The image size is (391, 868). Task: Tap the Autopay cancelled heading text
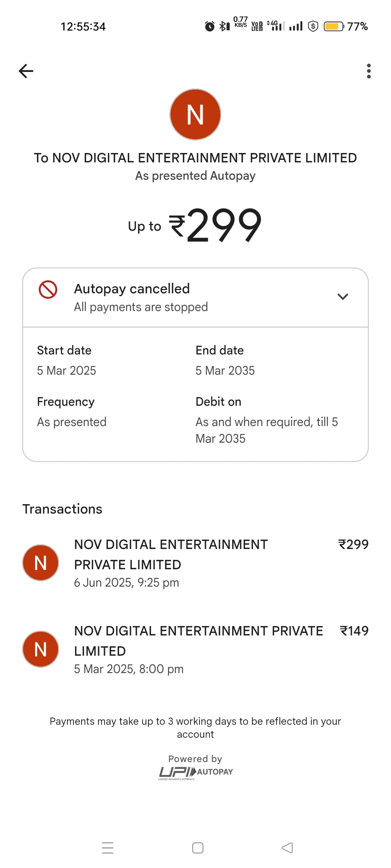pyautogui.click(x=132, y=289)
